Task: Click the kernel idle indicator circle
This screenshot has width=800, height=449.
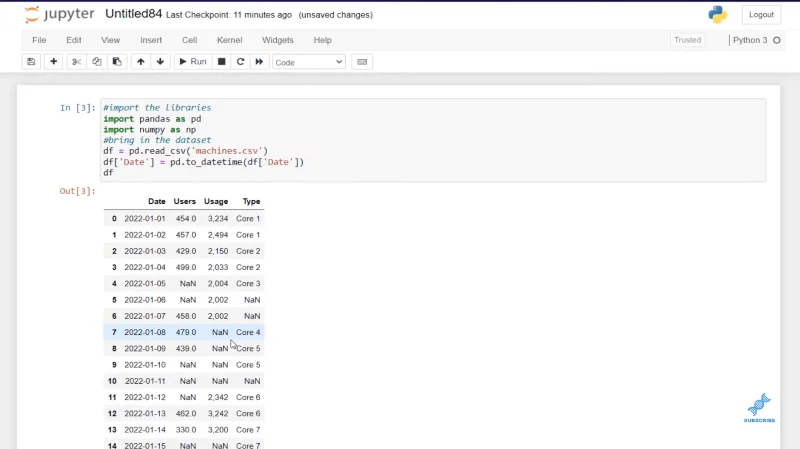Action: pyautogui.click(x=777, y=40)
